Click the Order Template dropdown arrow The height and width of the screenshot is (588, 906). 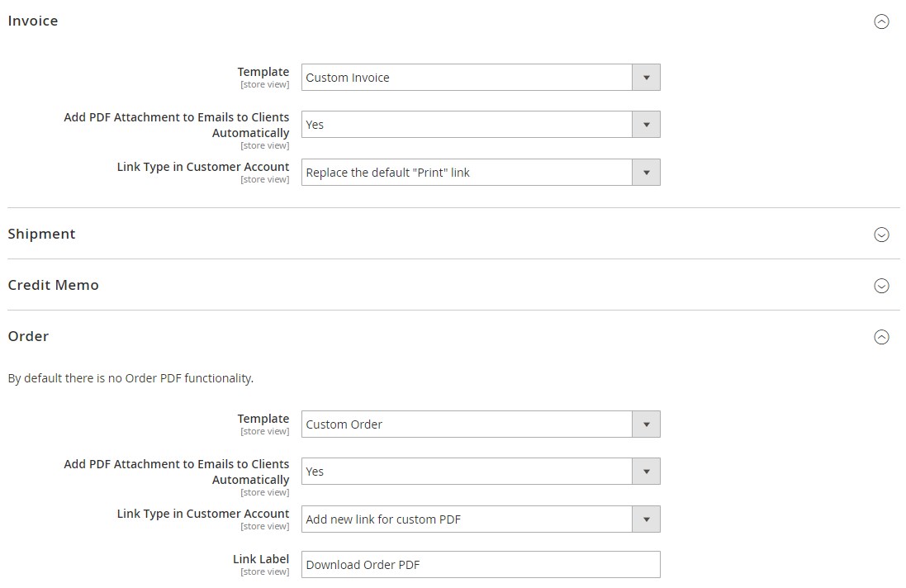(x=646, y=424)
